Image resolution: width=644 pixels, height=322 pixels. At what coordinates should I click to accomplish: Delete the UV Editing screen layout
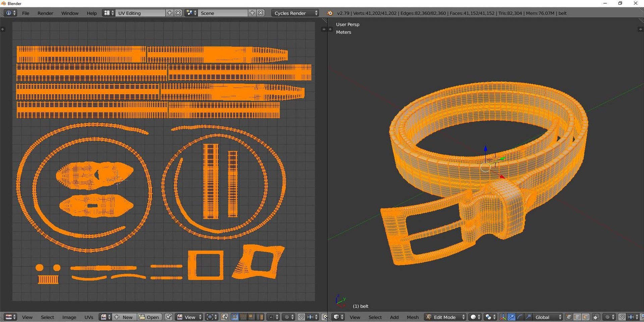click(178, 13)
